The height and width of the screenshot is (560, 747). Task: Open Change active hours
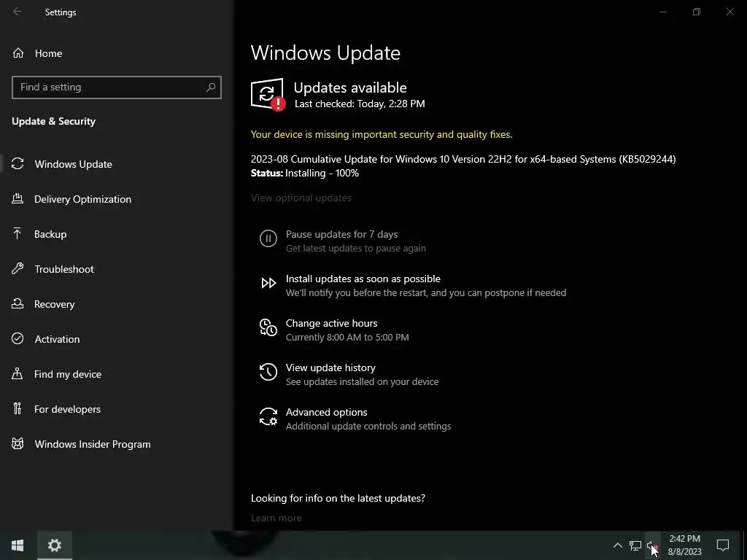click(332, 323)
